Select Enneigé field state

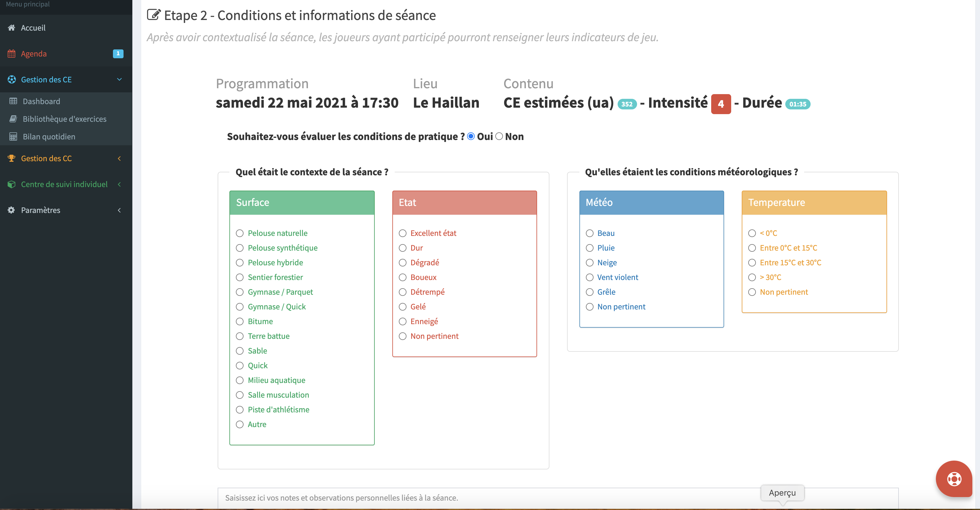(402, 321)
